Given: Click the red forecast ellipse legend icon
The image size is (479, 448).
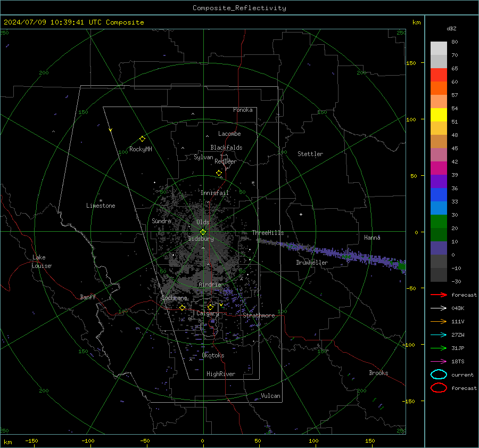Looking at the screenshot, I should coord(439,388).
